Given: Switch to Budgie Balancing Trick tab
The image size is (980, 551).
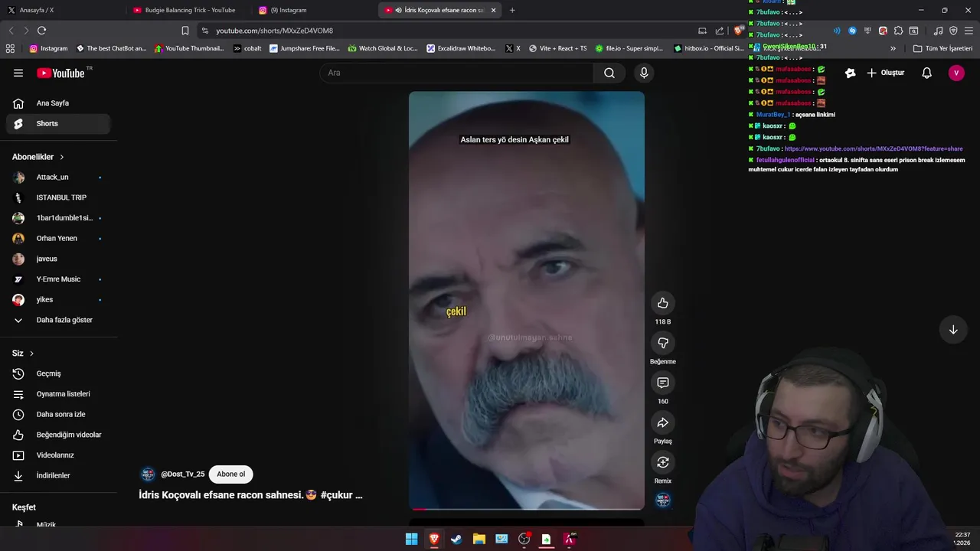Looking at the screenshot, I should click(x=188, y=10).
